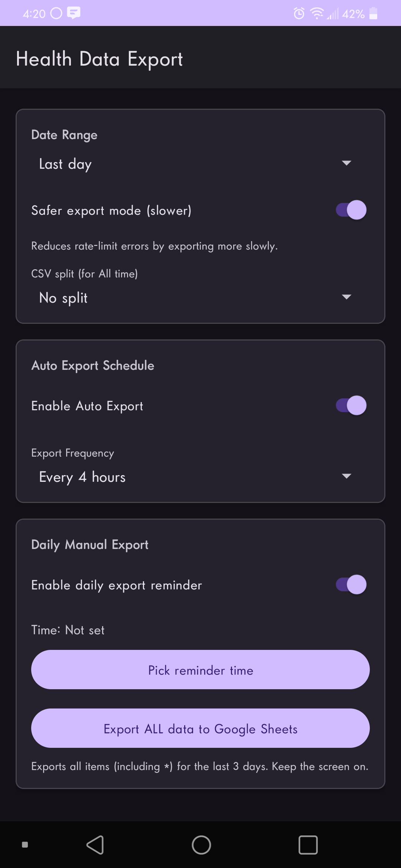401x868 pixels.
Task: Toggle the daily export reminder switch
Action: point(351,585)
